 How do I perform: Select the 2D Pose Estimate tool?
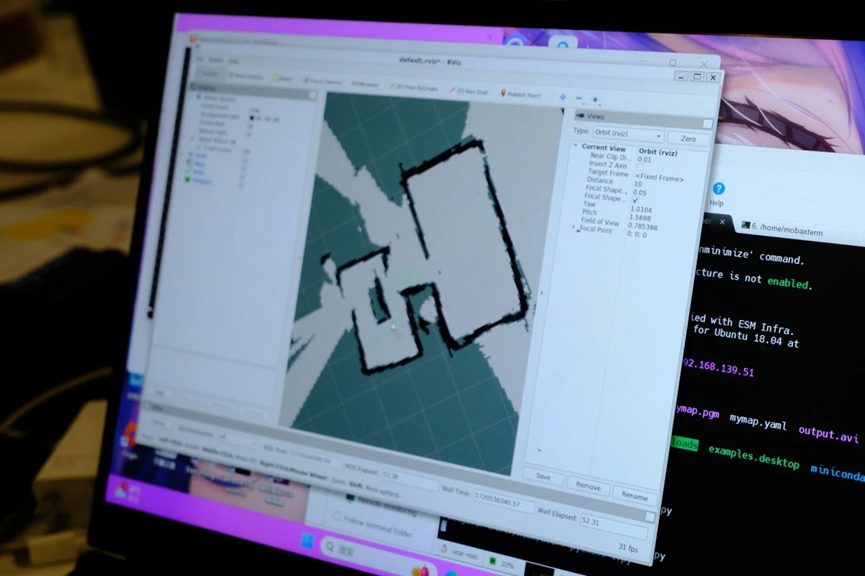coord(413,87)
